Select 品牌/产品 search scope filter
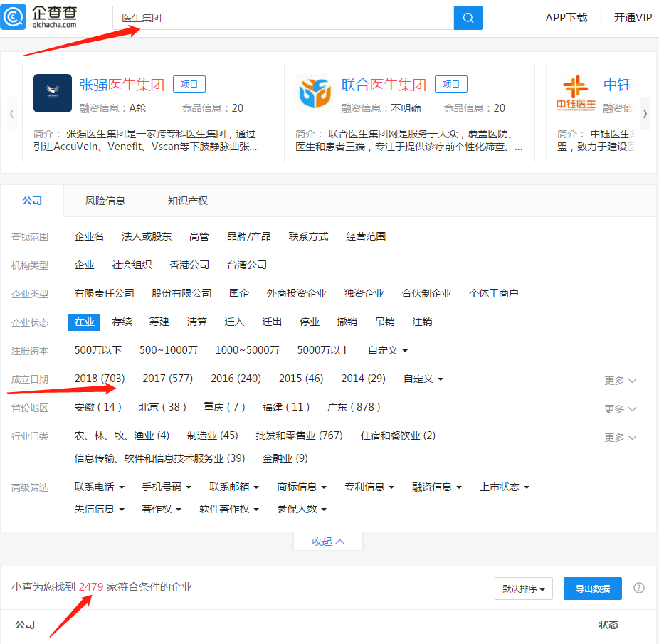 [x=249, y=236]
